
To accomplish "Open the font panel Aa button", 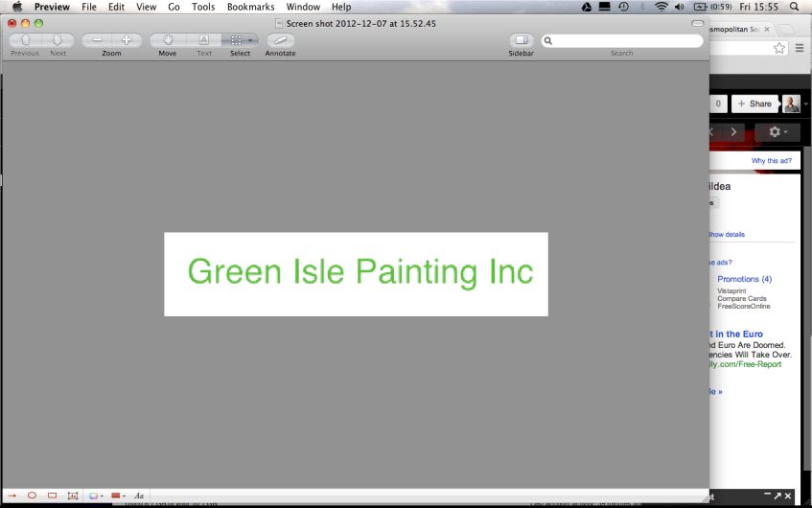I will pos(139,496).
